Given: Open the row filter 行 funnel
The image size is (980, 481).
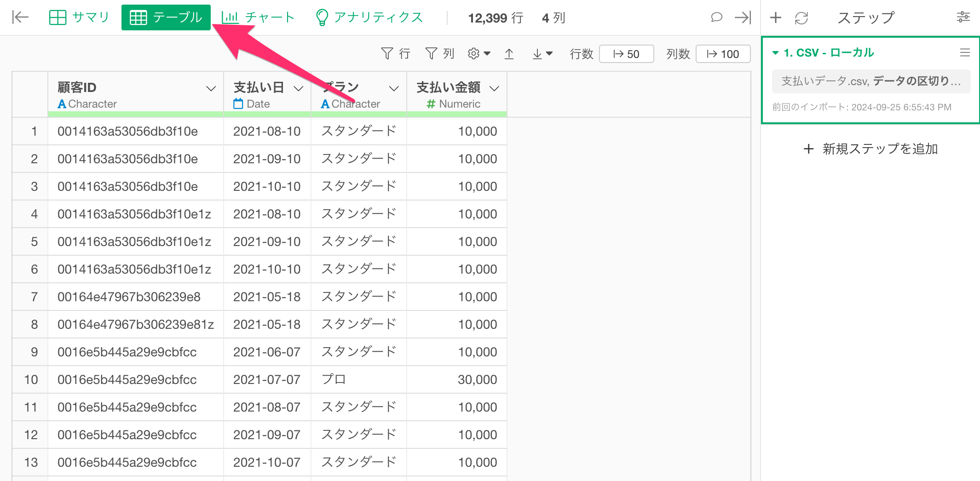Looking at the screenshot, I should tap(396, 54).
